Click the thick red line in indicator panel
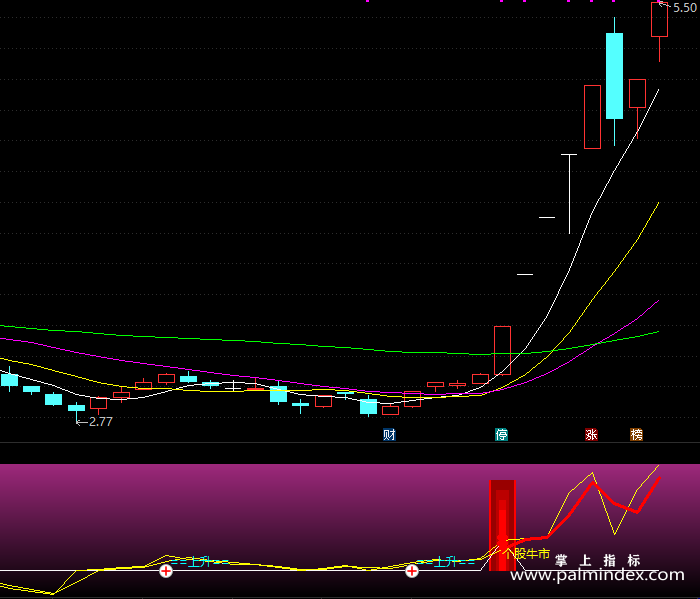Screen dimensions: 700x599 (592, 483)
